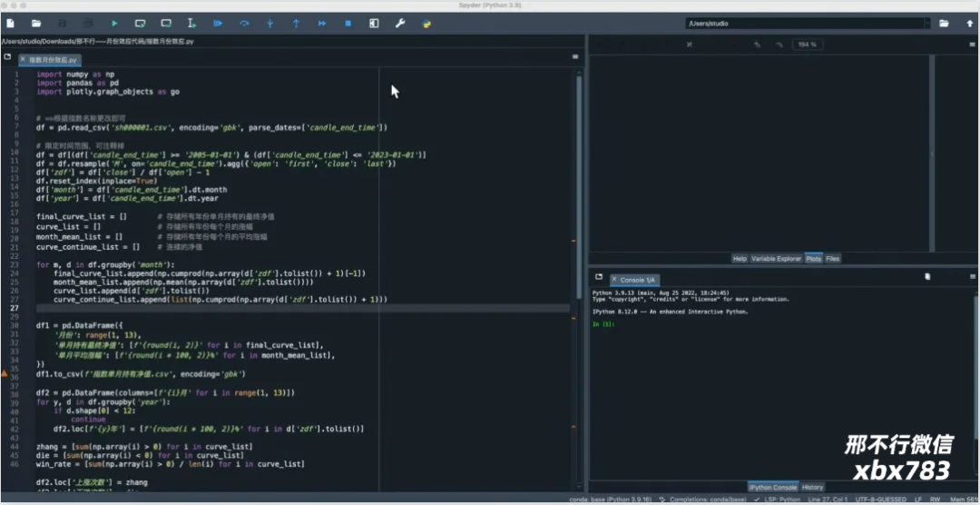Click LF line ending status
The height and width of the screenshot is (505, 980).
click(x=918, y=500)
